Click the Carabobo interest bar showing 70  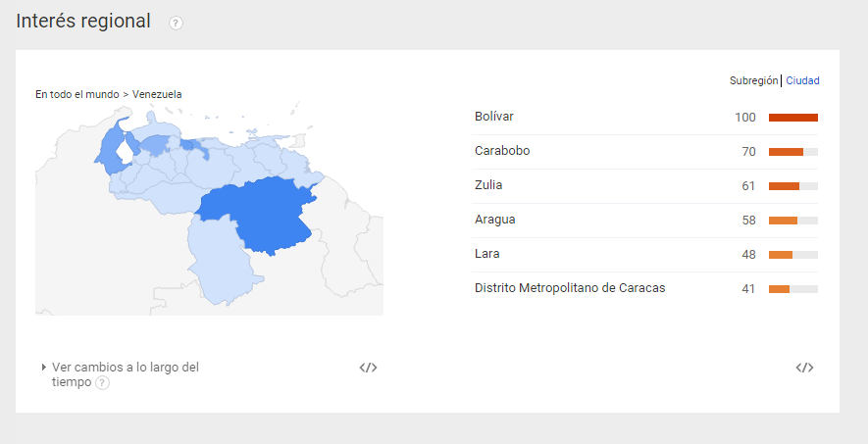pos(792,152)
